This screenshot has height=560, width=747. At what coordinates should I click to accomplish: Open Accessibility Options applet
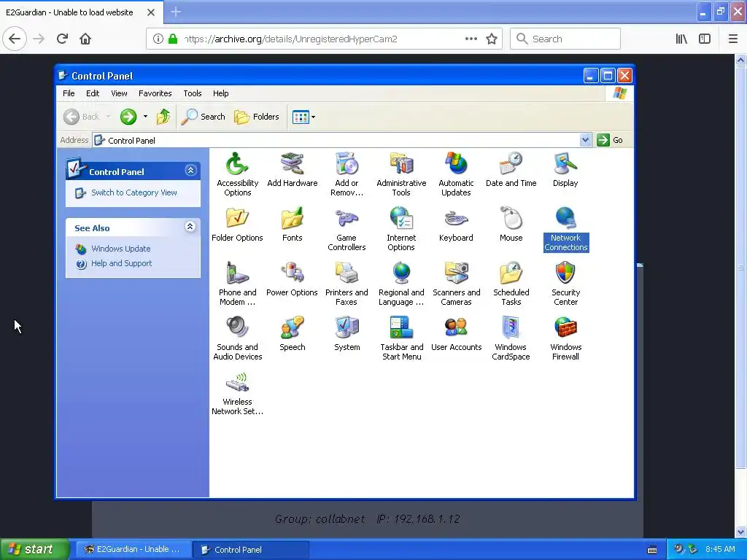point(237,174)
